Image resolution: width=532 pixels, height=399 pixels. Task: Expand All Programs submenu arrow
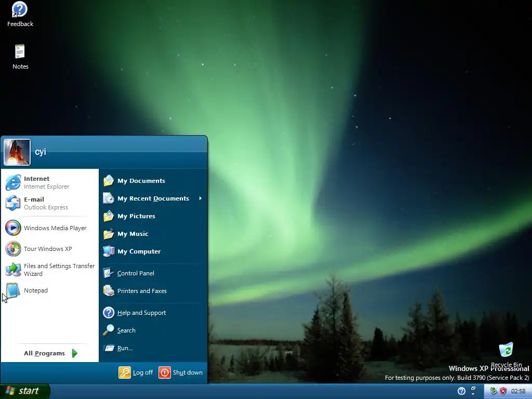click(75, 353)
